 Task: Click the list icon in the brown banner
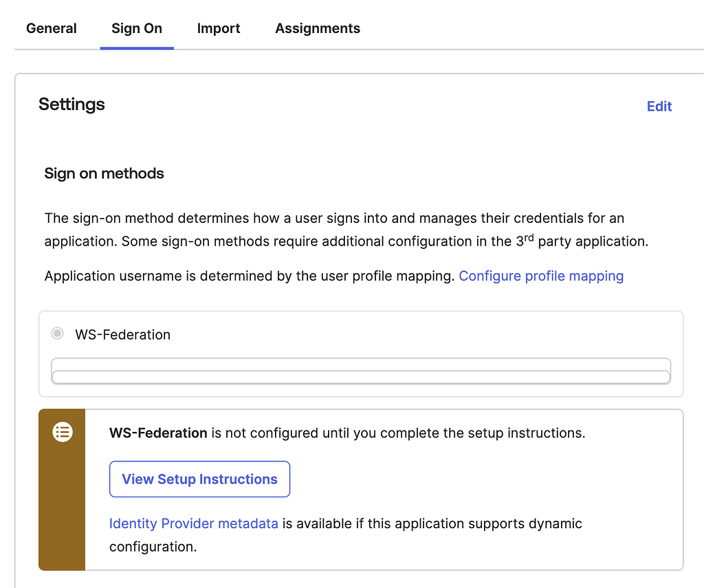pyautogui.click(x=63, y=432)
